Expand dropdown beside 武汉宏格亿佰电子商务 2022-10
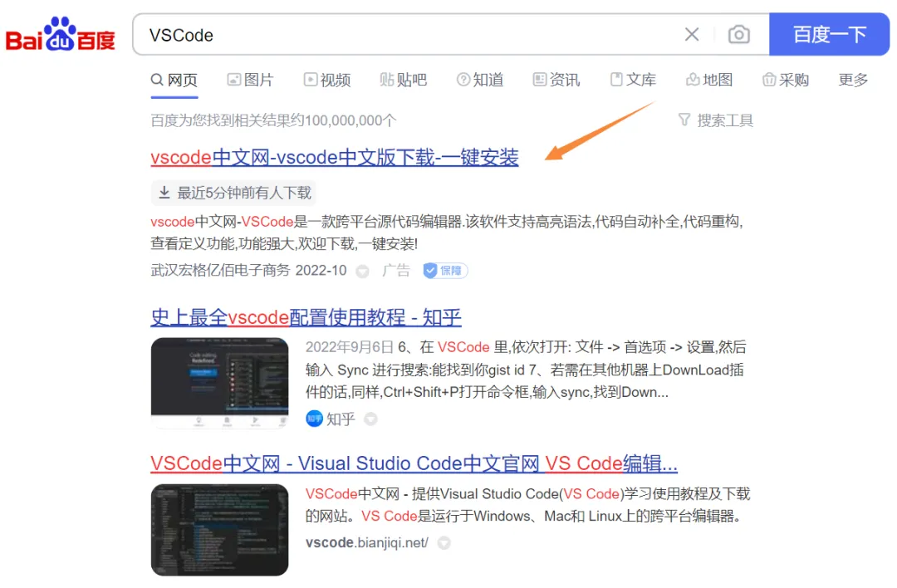Viewport: 897px width, 588px height. (362, 271)
